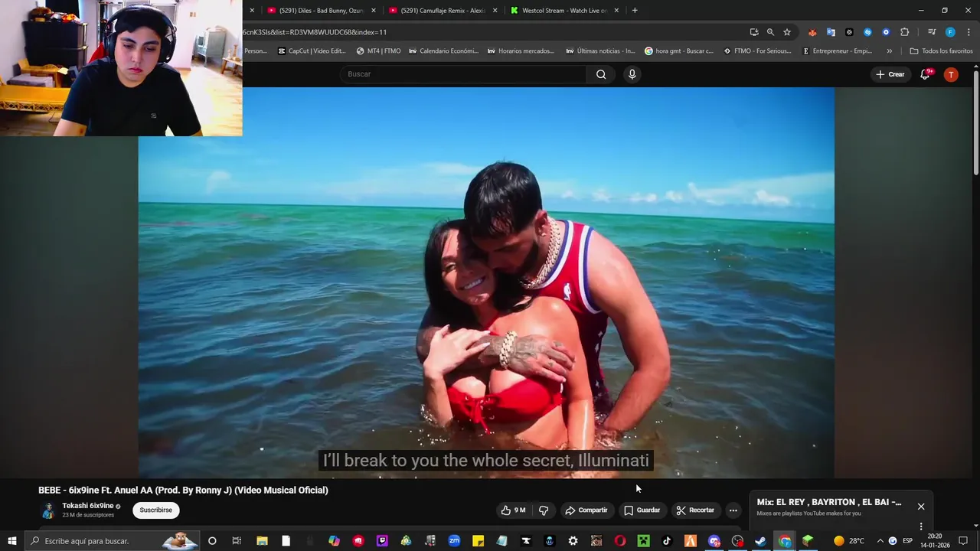The image size is (980, 551).
Task: Start voice search with microphone icon
Action: click(632, 74)
